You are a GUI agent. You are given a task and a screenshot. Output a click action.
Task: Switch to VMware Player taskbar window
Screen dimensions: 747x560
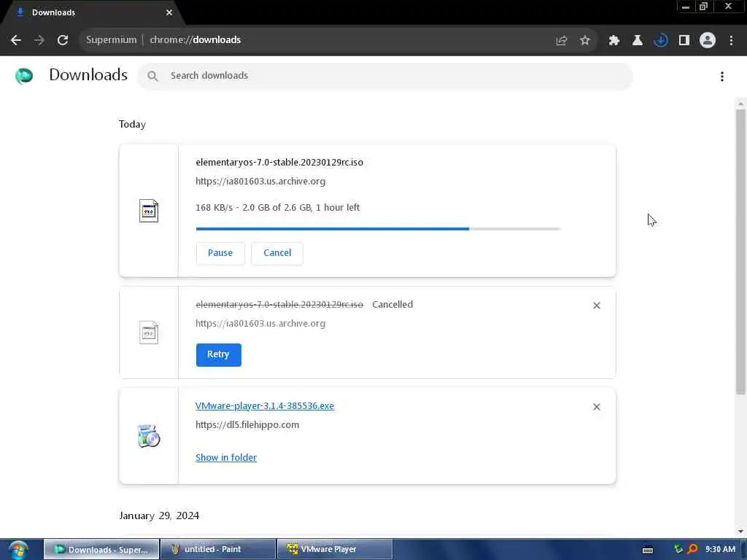coord(334,550)
